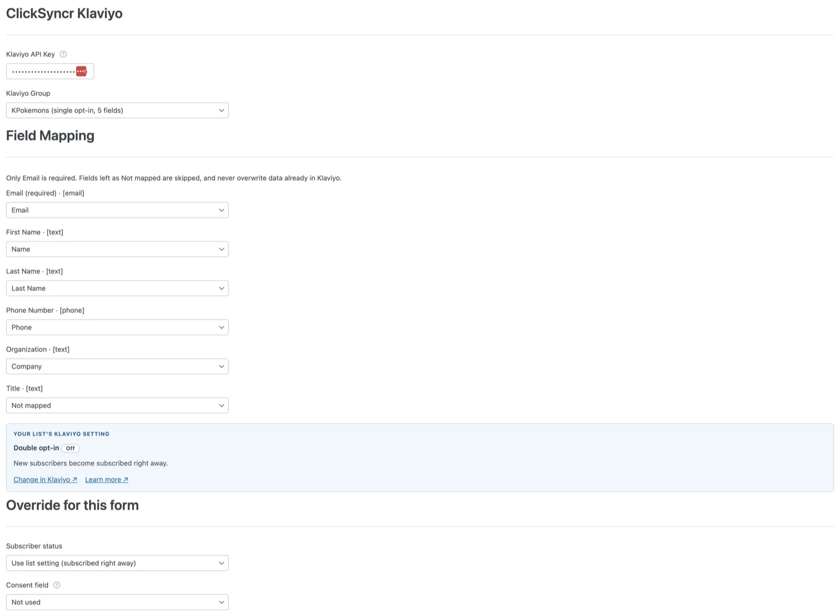Click the Phone Number · [phone] label

coord(45,310)
